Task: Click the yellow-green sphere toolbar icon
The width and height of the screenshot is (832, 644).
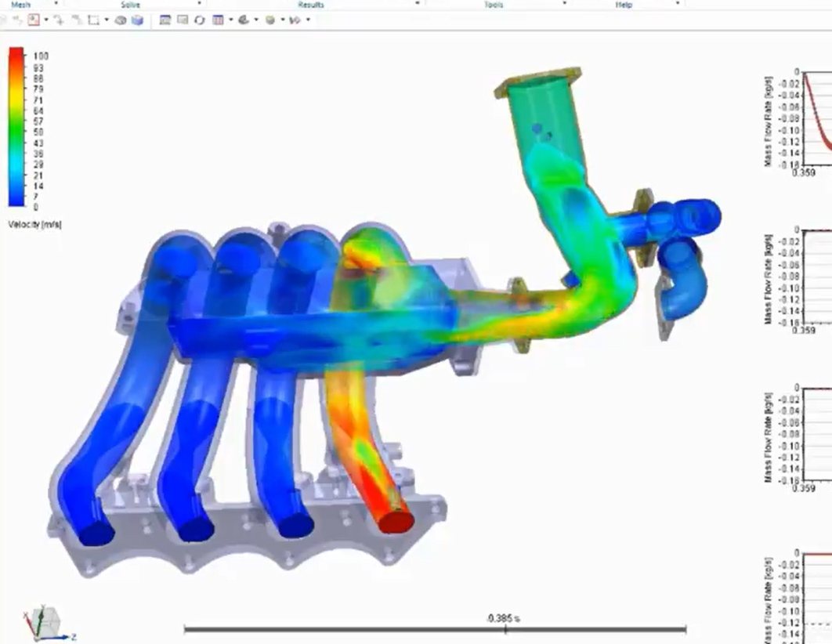Action: [270, 20]
